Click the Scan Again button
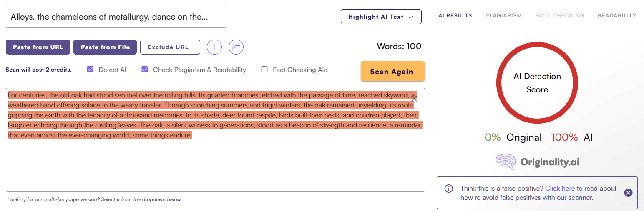This screenshot has width=644, height=211. pyautogui.click(x=393, y=72)
